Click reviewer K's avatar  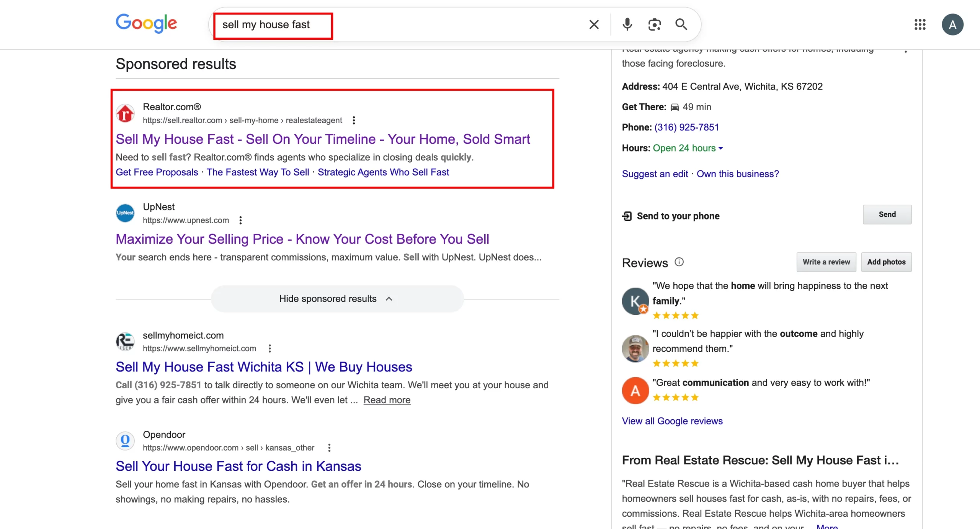coord(635,301)
